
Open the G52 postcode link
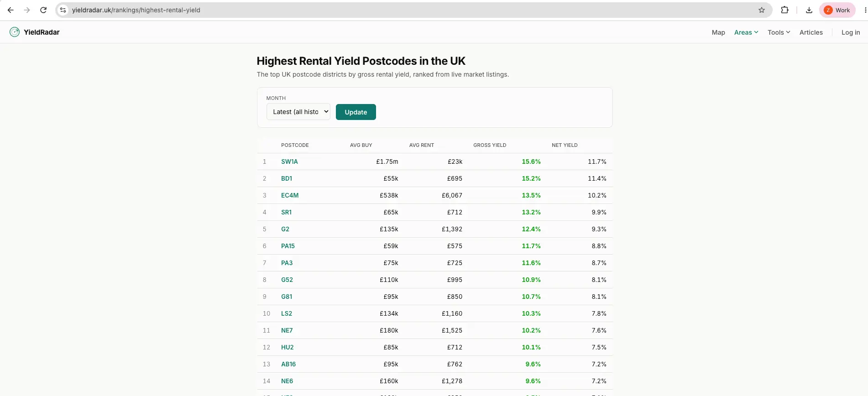(x=287, y=280)
